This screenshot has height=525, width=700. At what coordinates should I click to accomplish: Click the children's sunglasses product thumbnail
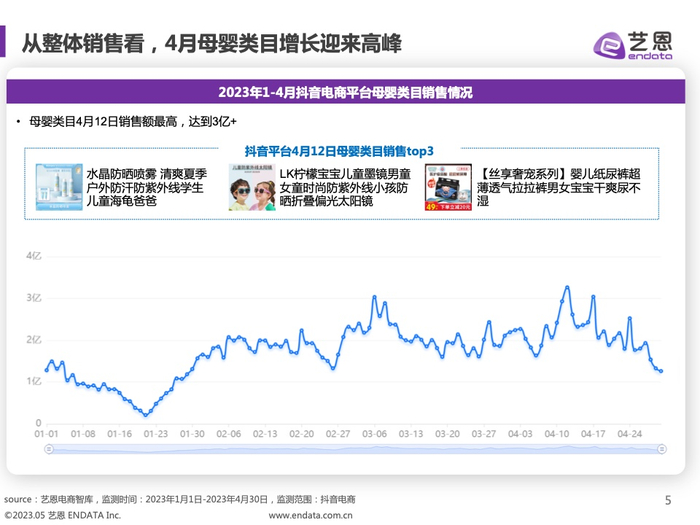[252, 187]
